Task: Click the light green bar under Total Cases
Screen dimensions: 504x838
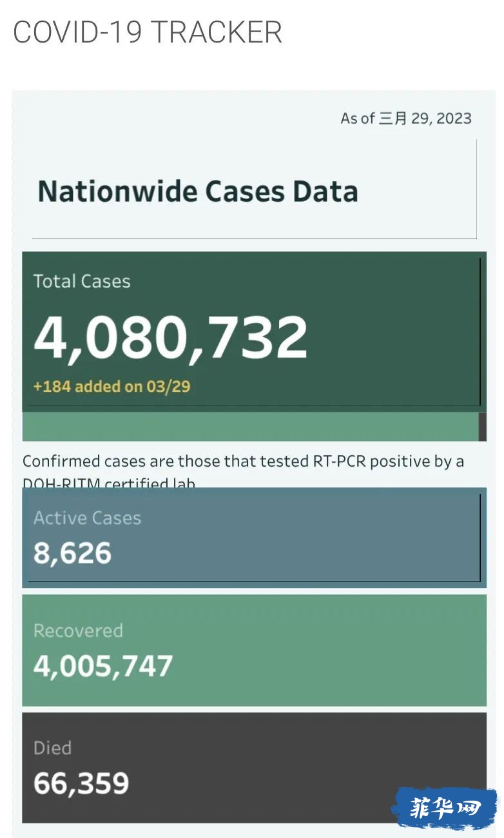Action: pyautogui.click(x=250, y=427)
